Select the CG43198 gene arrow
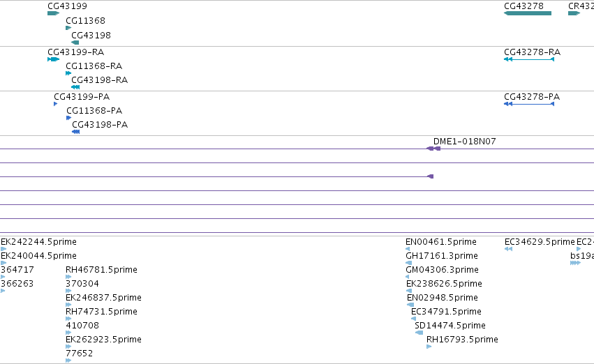Viewport: 594px width, 364px height. coord(75,43)
